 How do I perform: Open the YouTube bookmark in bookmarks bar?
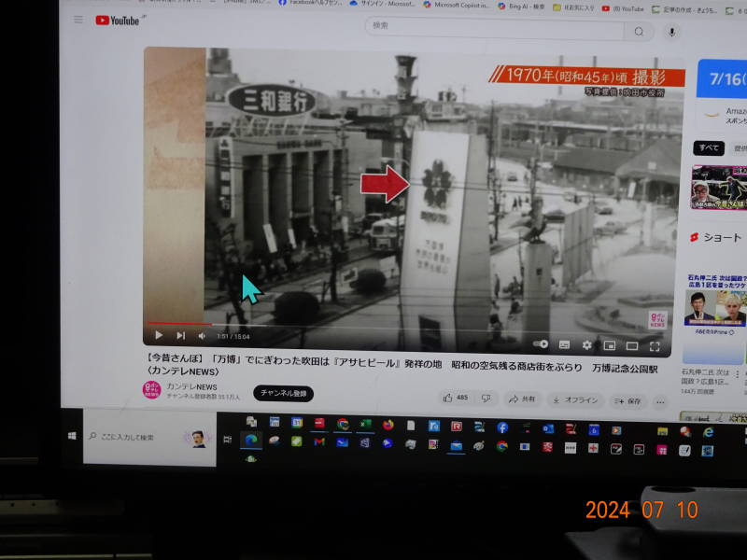tap(623, 8)
